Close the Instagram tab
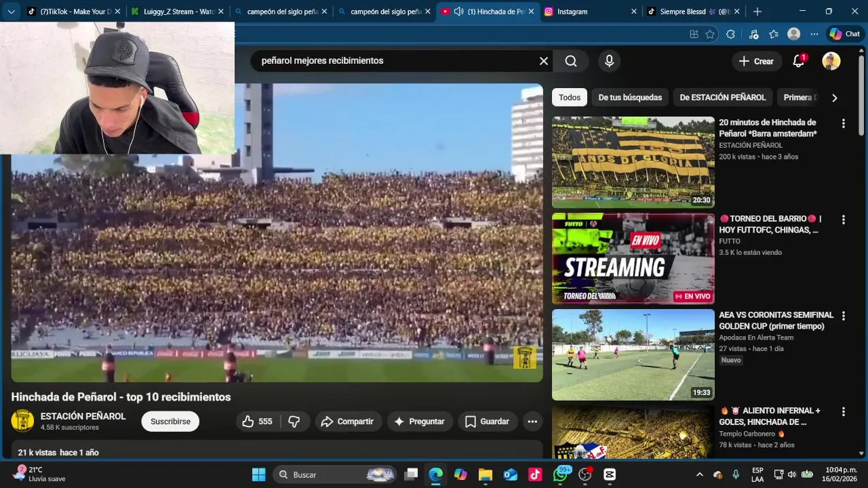 point(634,12)
